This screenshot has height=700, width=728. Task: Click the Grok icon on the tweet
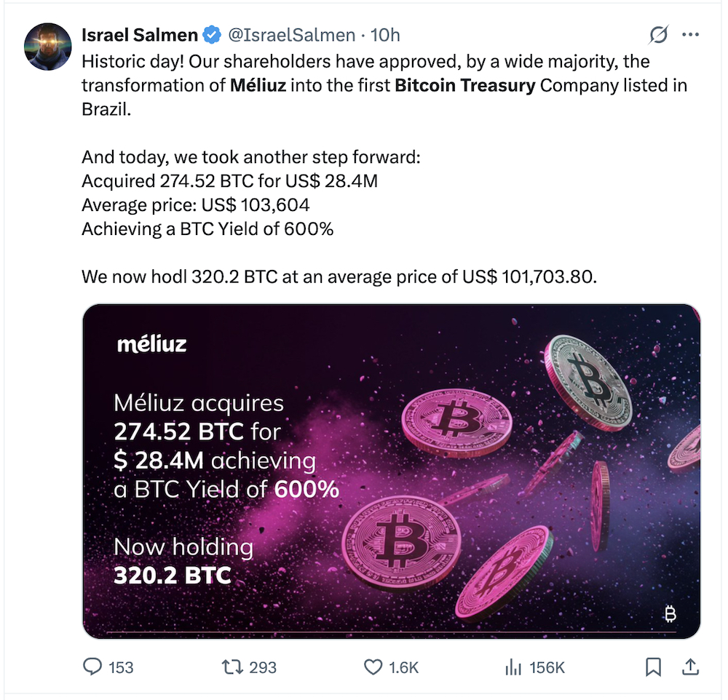click(658, 33)
